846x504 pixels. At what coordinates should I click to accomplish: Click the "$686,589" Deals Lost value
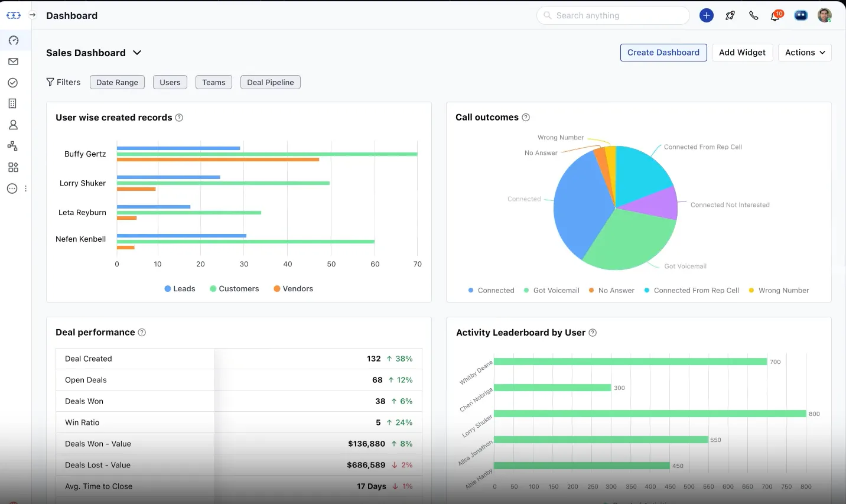(366, 465)
